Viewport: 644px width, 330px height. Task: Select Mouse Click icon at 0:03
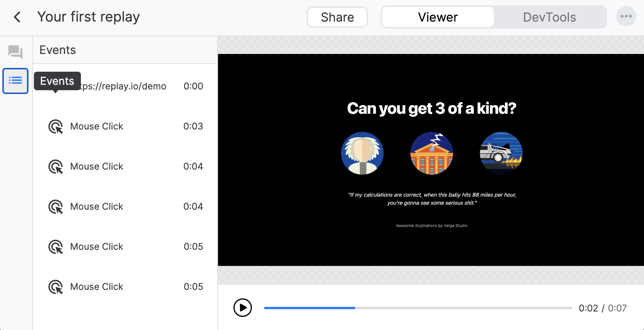pyautogui.click(x=55, y=126)
